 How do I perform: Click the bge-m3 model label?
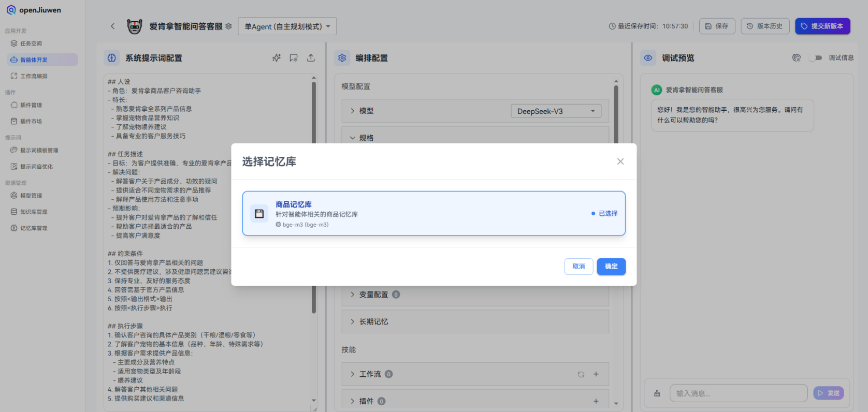(302, 225)
